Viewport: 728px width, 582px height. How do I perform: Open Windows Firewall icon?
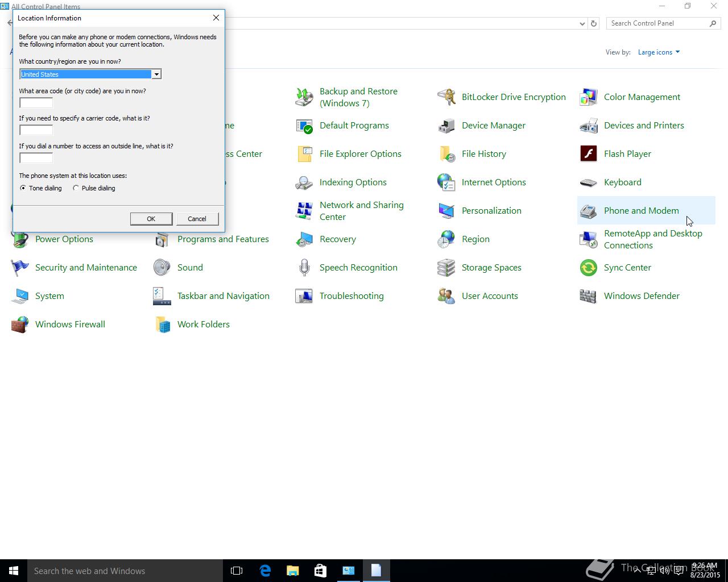(20, 325)
